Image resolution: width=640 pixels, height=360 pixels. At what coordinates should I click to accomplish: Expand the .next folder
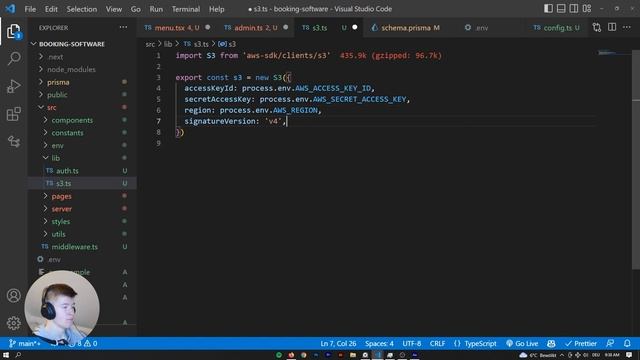click(x=56, y=57)
